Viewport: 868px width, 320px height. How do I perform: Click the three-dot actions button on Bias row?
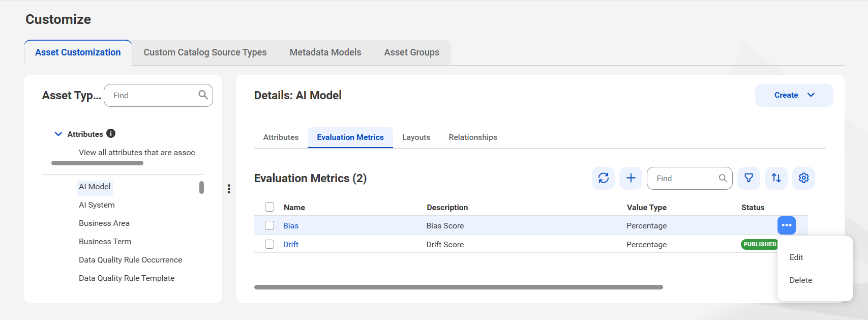point(787,225)
